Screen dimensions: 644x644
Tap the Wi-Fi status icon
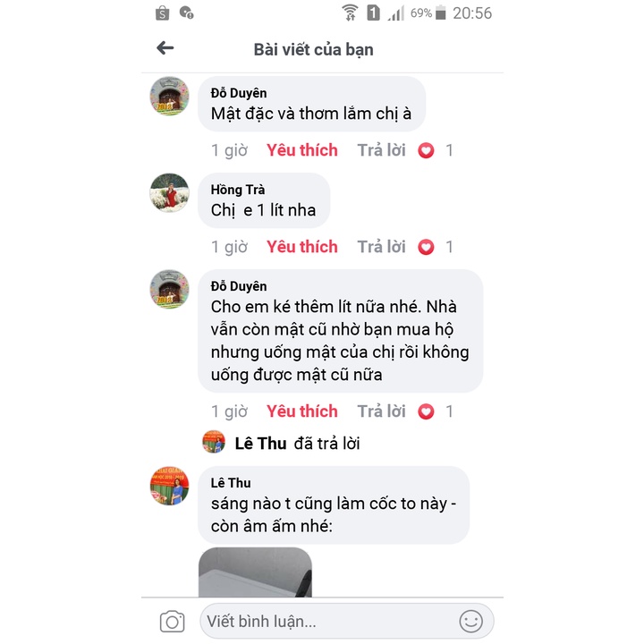pyautogui.click(x=350, y=13)
